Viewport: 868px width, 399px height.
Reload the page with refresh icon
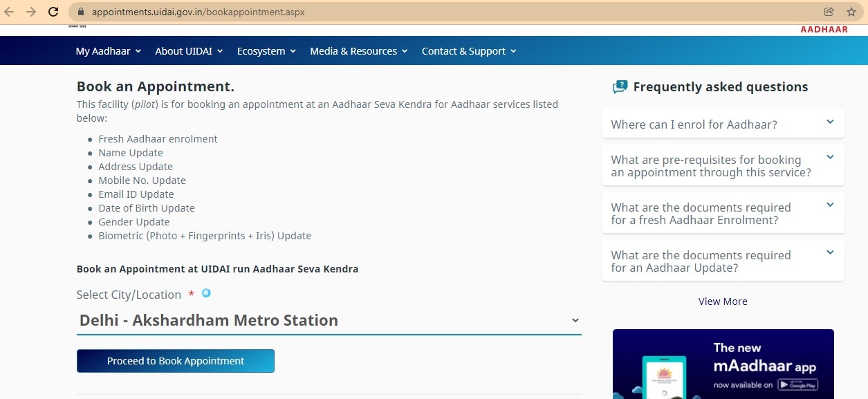53,12
